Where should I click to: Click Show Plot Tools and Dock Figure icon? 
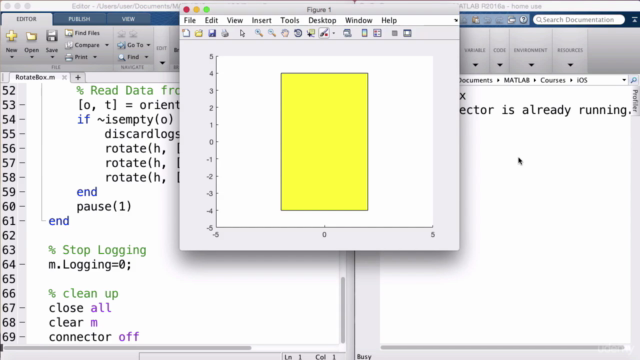coord(407,33)
